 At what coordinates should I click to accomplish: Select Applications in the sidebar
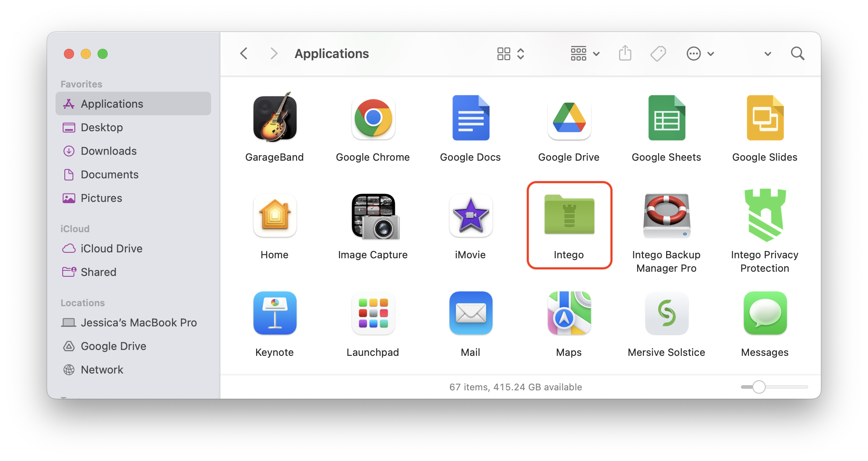tap(133, 103)
